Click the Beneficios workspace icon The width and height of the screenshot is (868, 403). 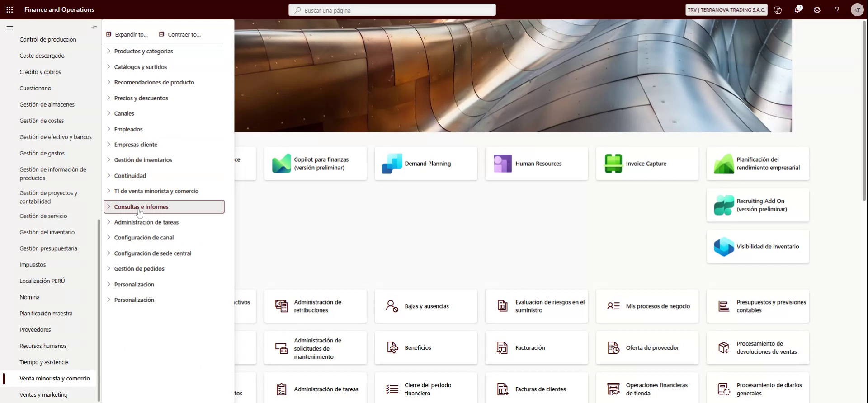392,348
